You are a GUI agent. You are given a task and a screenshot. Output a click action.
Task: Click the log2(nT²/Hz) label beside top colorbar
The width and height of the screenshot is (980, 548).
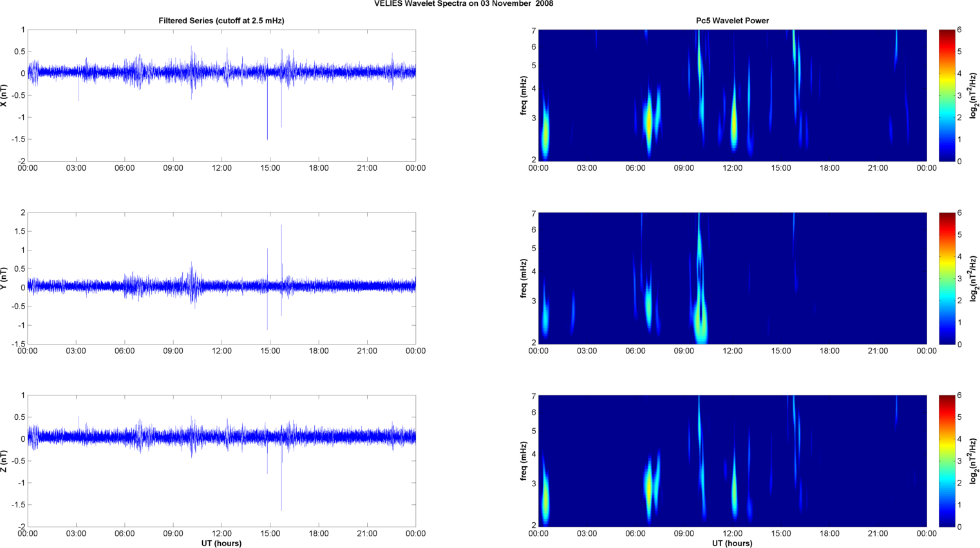click(x=974, y=95)
